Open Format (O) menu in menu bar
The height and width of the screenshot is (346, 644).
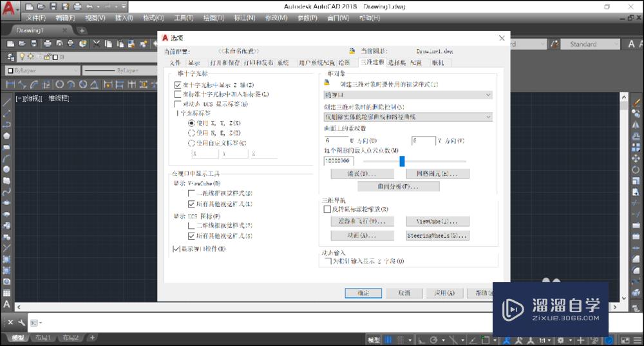click(x=153, y=17)
